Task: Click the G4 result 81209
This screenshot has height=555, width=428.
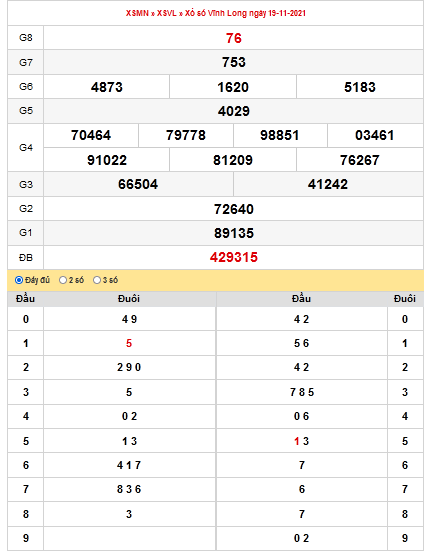Action: (x=233, y=160)
